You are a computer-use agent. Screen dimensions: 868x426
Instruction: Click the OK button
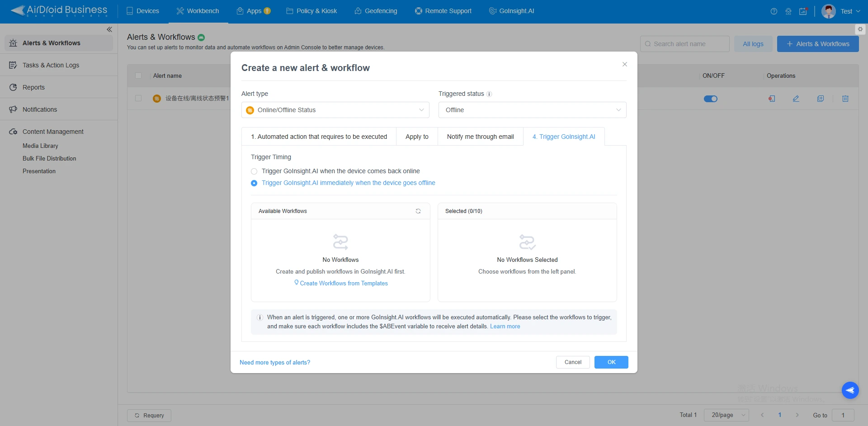[611, 362]
